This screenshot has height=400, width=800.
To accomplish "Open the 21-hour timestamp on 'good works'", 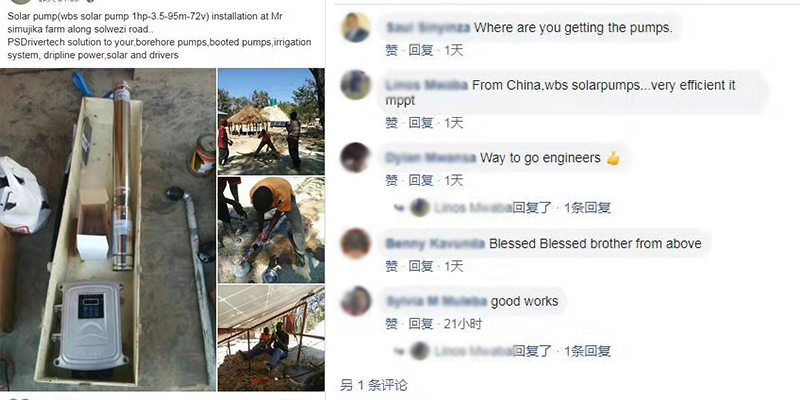I will [463, 323].
